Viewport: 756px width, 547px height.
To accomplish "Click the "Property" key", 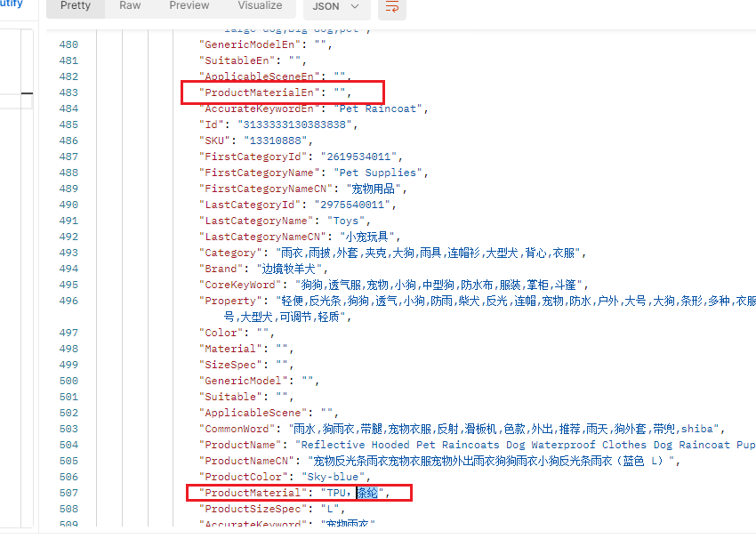I will tap(230, 301).
